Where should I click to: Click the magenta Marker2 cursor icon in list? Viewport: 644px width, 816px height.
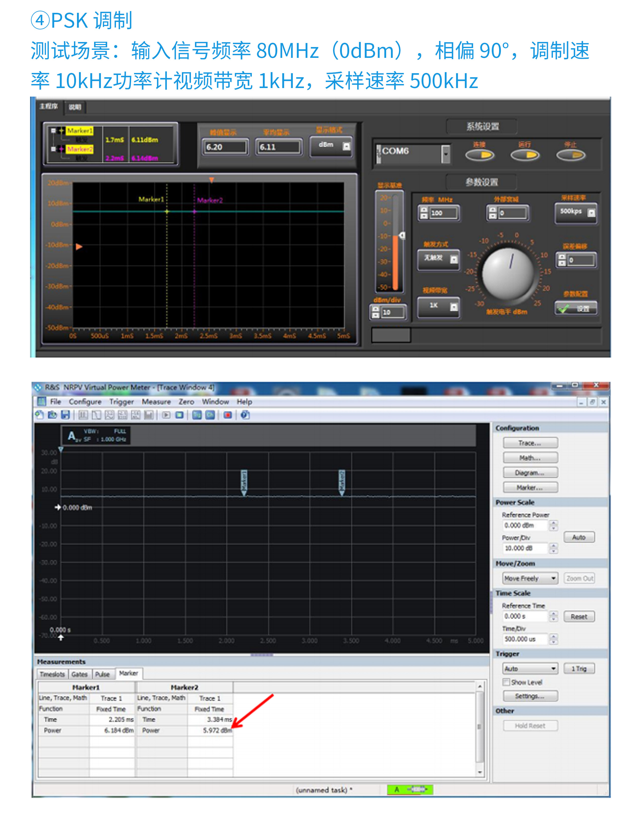point(61,149)
